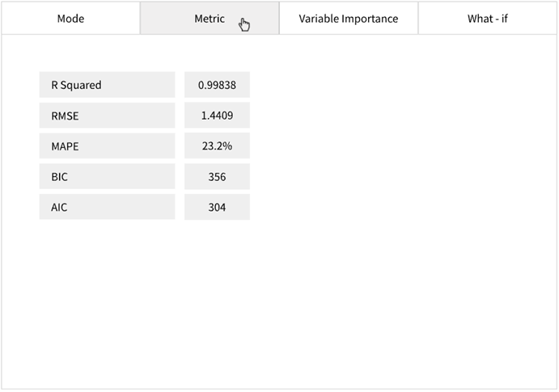Click the R Squared metric label
The height and width of the screenshot is (392, 559).
coord(107,85)
